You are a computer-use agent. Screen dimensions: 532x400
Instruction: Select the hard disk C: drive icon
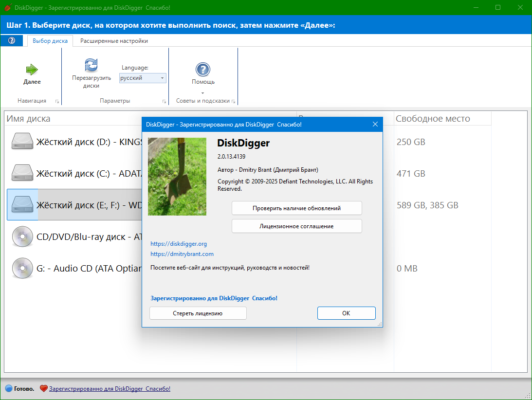coord(22,173)
